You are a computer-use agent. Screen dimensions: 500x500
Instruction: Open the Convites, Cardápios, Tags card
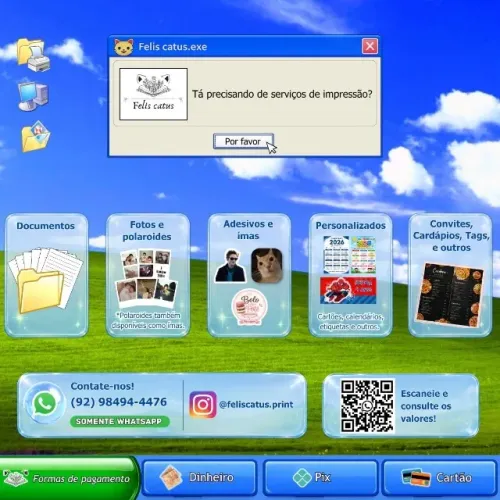[x=450, y=275]
